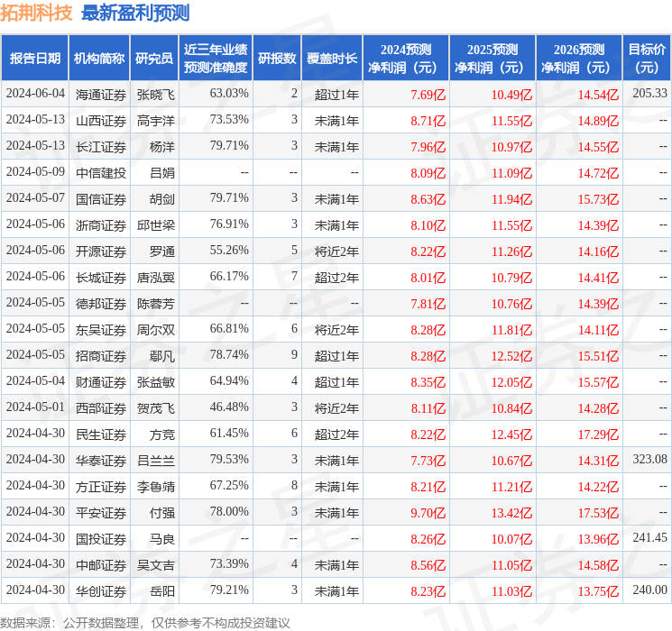Click analyst name 高宇洋

pos(155,121)
